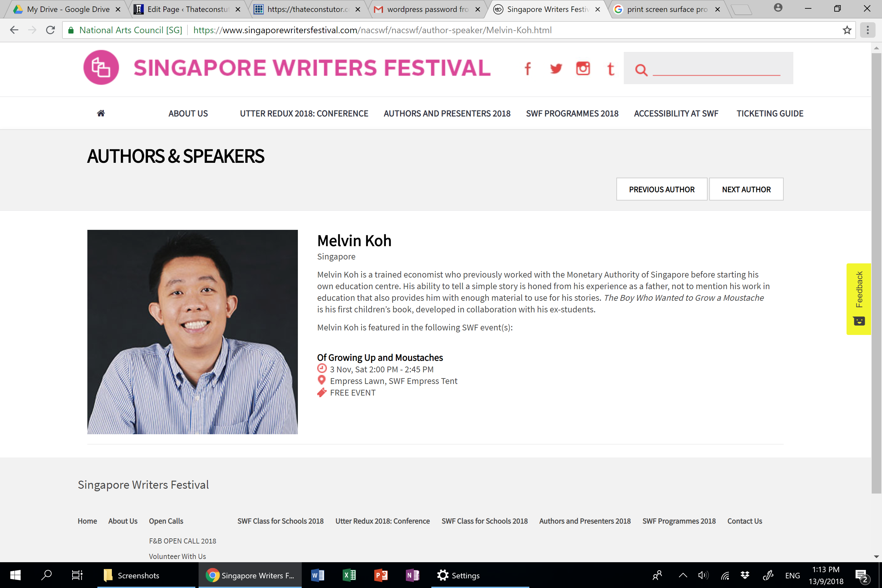Click the NEXT AUTHOR button
Image resolution: width=882 pixels, height=588 pixels.
(x=746, y=189)
